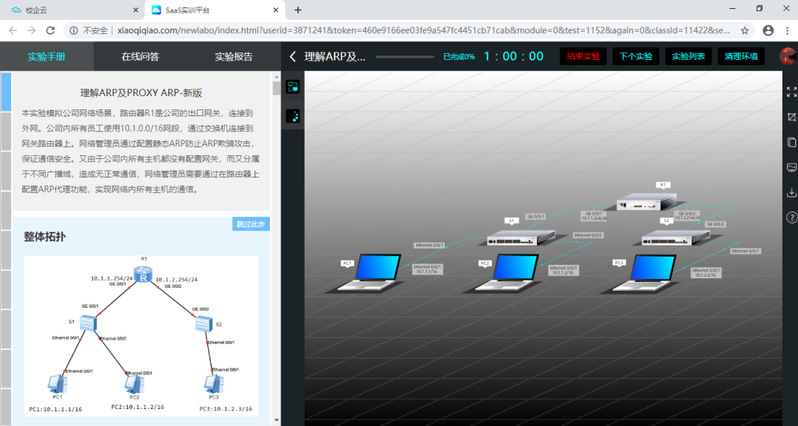This screenshot has height=426, width=798.
Task: Select the PC1 laptop in topology
Action: [366, 271]
